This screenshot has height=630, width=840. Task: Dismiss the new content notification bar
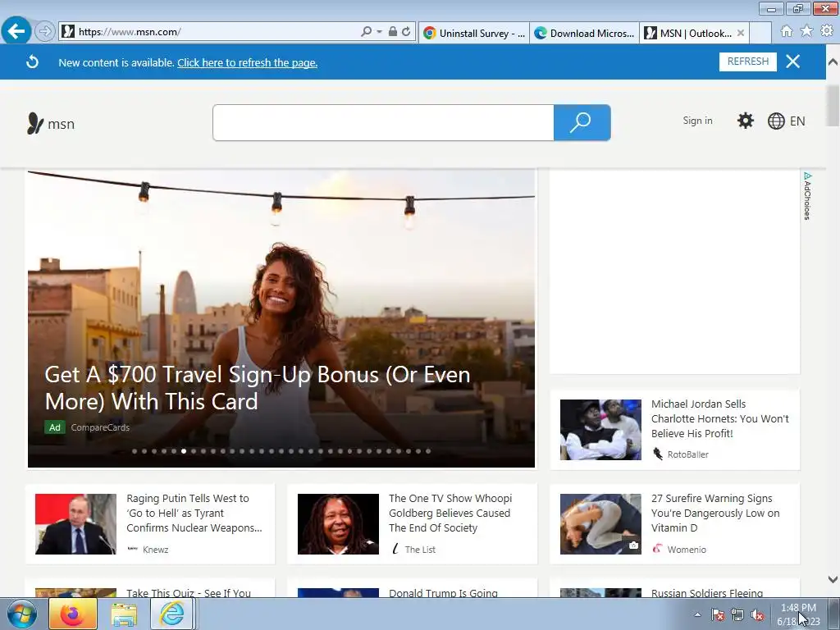click(793, 62)
